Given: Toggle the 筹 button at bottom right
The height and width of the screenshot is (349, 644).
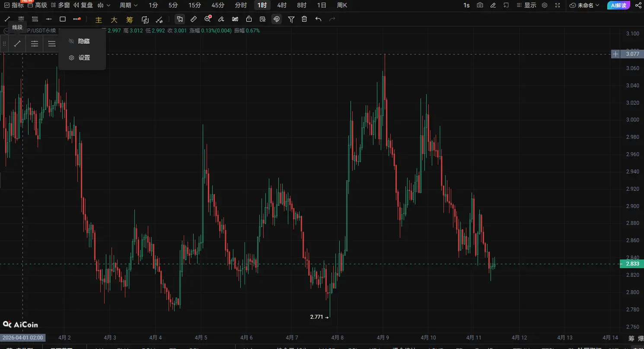Looking at the screenshot, I should 631,339.
